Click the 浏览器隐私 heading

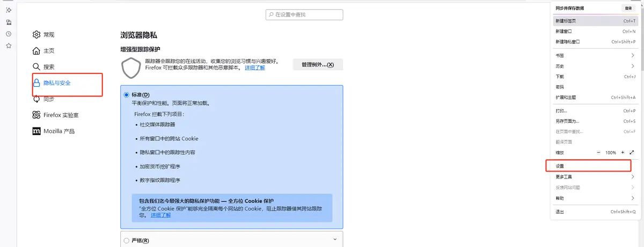coord(139,35)
